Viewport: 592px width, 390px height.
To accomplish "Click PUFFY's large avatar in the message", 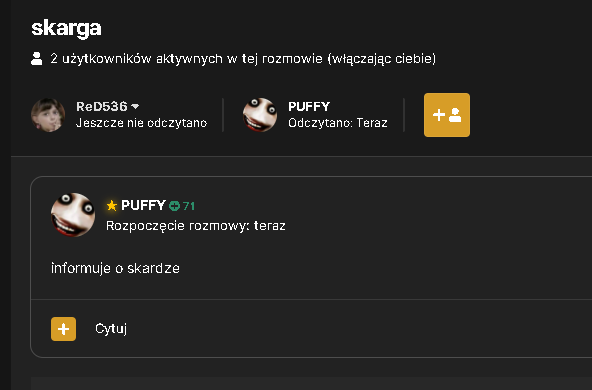I will (73, 215).
